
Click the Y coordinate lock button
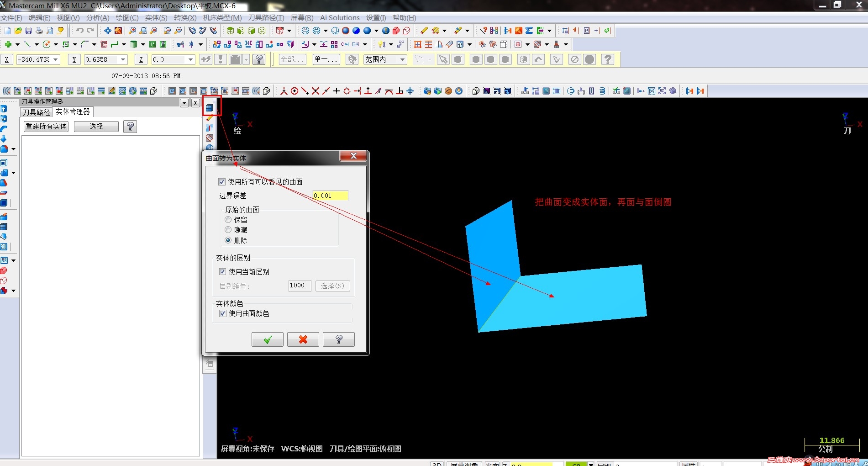pos(74,59)
